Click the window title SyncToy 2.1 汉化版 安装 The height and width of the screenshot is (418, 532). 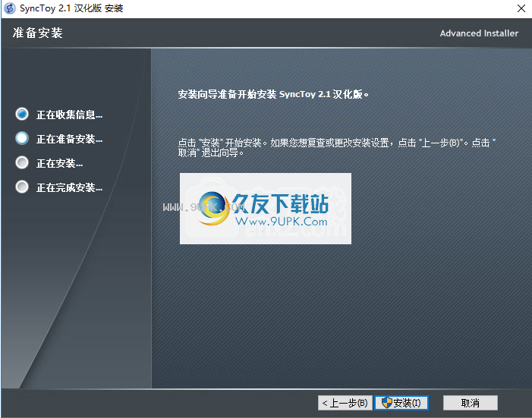tap(71, 8)
